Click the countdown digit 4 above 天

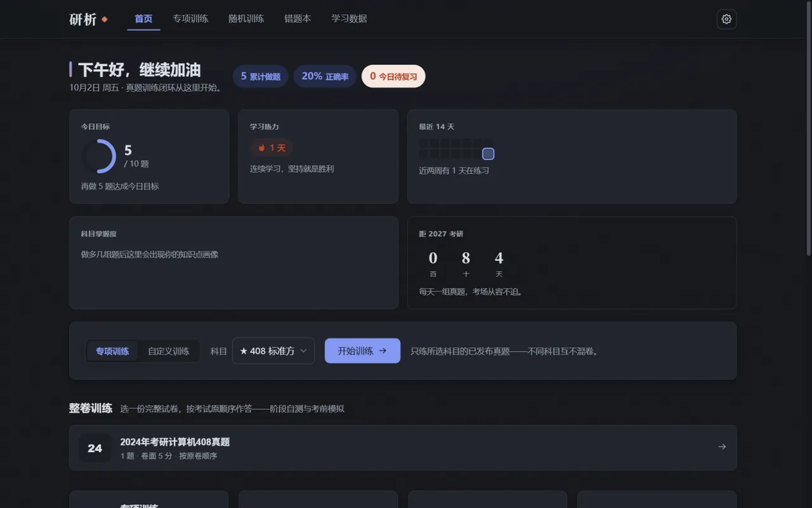499,258
